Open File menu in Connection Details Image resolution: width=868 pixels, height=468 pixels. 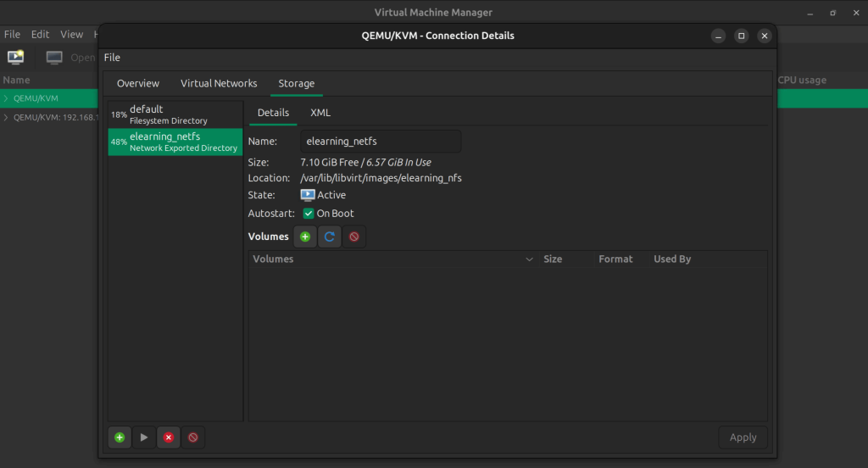(112, 58)
